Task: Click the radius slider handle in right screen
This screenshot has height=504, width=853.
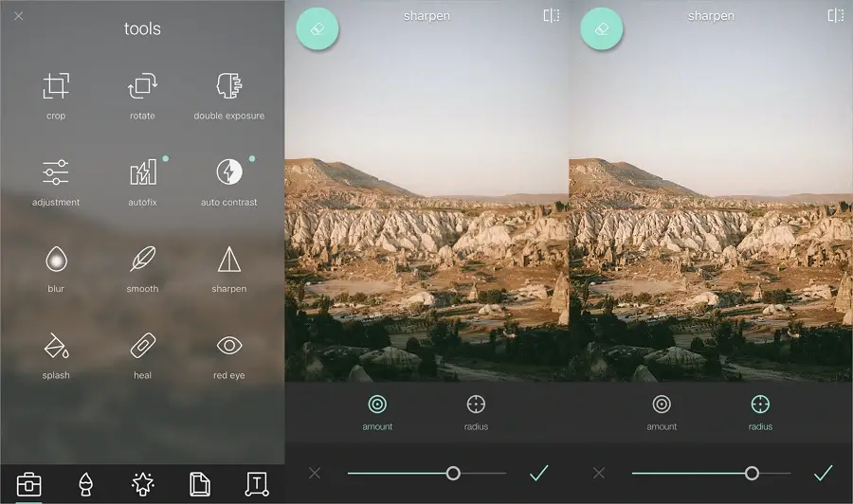Action: [x=752, y=473]
